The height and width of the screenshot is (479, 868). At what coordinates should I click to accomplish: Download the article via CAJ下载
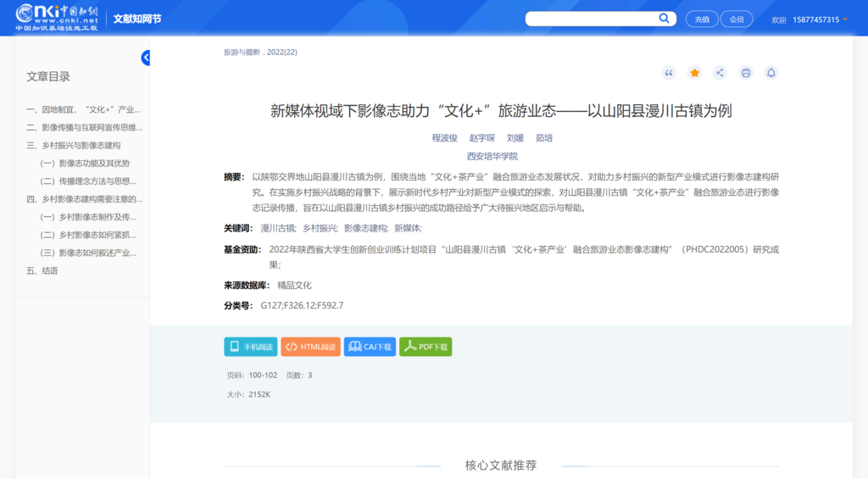(370, 347)
